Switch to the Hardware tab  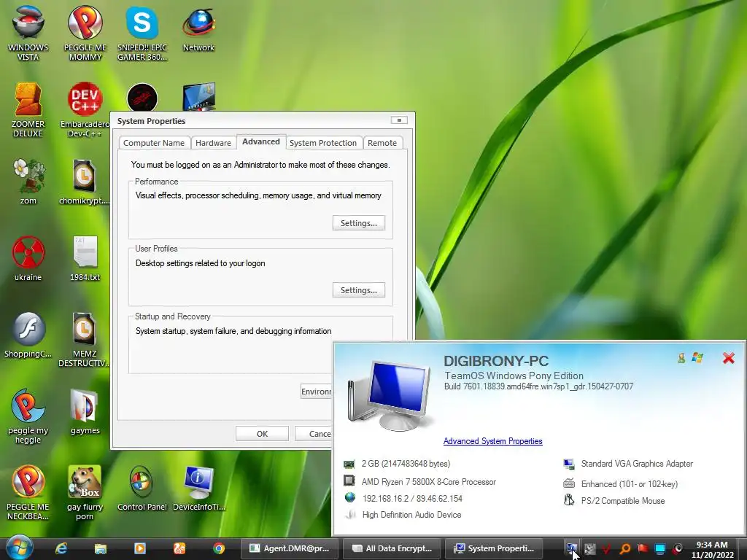click(213, 143)
